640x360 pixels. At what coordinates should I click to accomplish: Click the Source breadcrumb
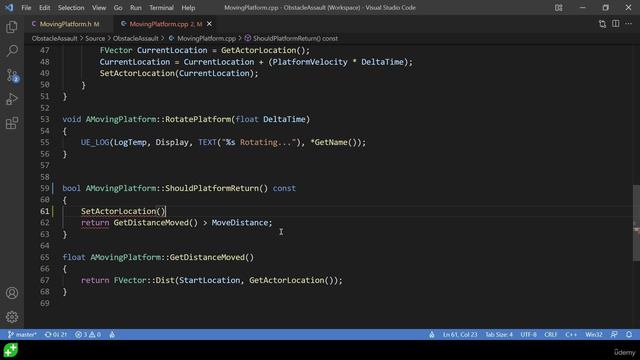(95, 38)
